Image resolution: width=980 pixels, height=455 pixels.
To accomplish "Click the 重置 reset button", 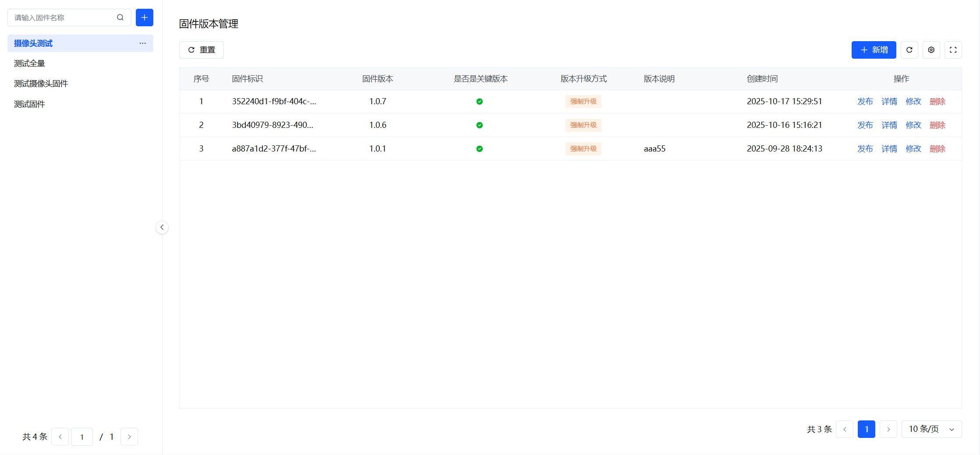I will pos(202,50).
